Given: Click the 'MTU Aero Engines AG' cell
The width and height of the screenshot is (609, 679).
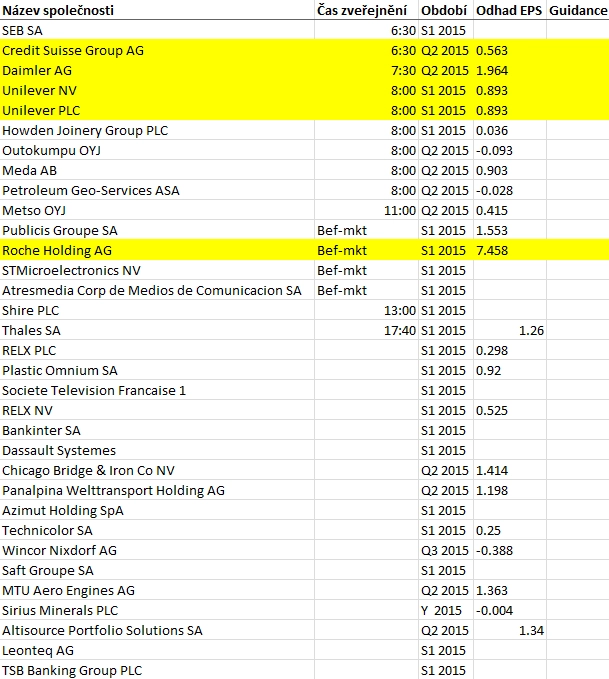Looking at the screenshot, I should (157, 590).
